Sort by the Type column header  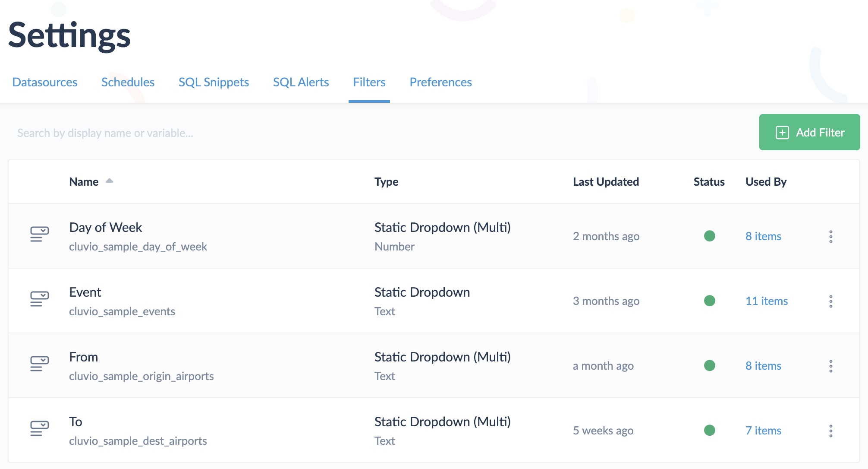[386, 182]
